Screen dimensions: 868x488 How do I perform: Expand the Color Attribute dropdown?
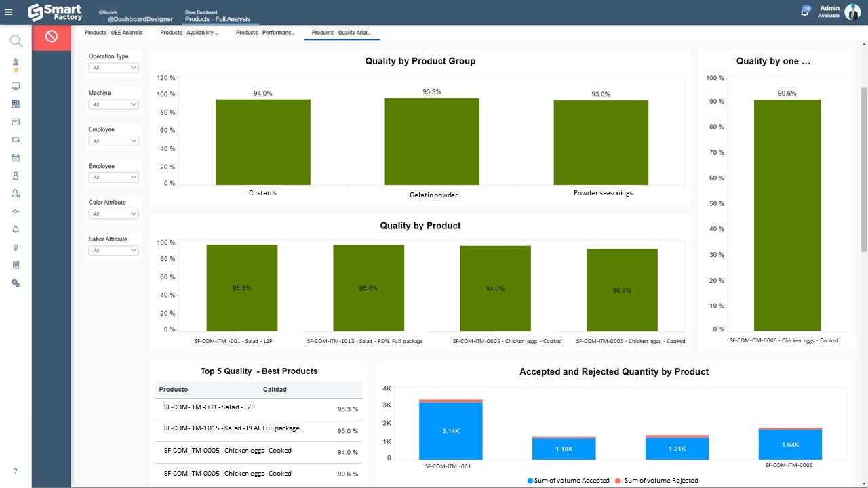pyautogui.click(x=114, y=214)
